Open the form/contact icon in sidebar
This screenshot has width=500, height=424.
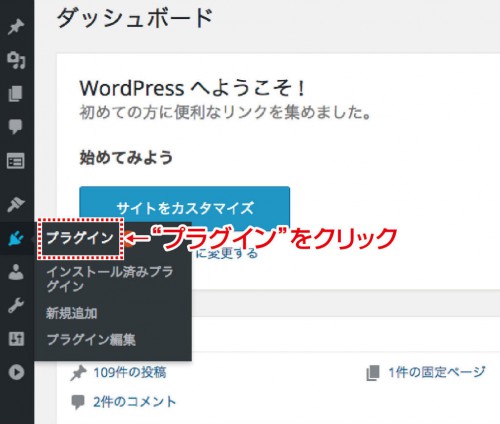16,161
